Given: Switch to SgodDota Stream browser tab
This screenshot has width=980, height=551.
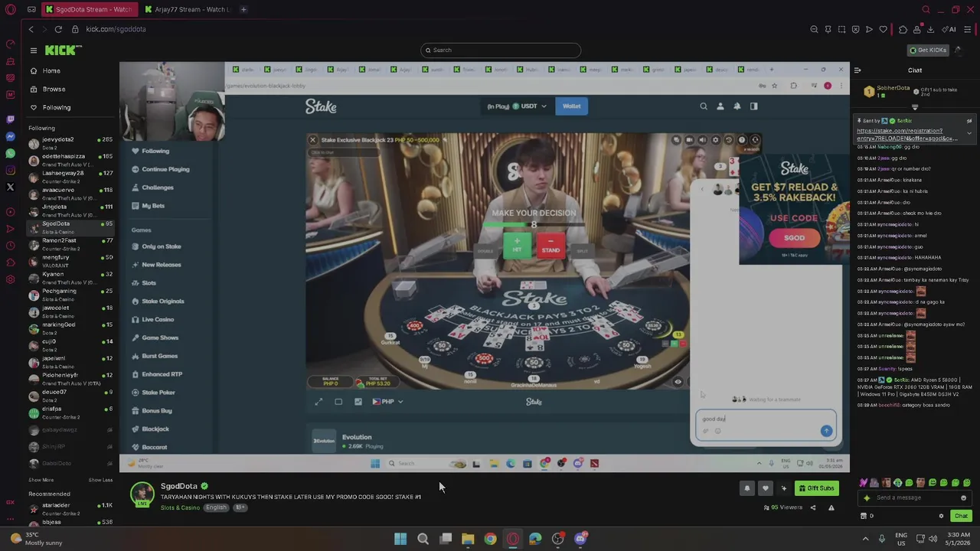Looking at the screenshot, I should (88, 9).
